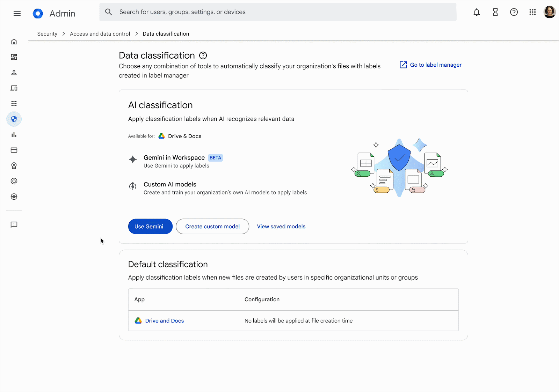Image resolution: width=559 pixels, height=392 pixels.
Task: Click the Google Admin logo
Action: pos(38,14)
